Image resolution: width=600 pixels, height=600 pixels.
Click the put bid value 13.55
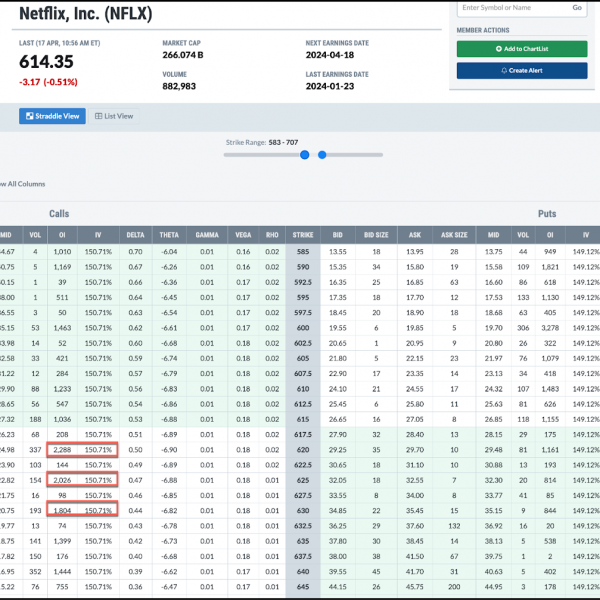[338, 252]
